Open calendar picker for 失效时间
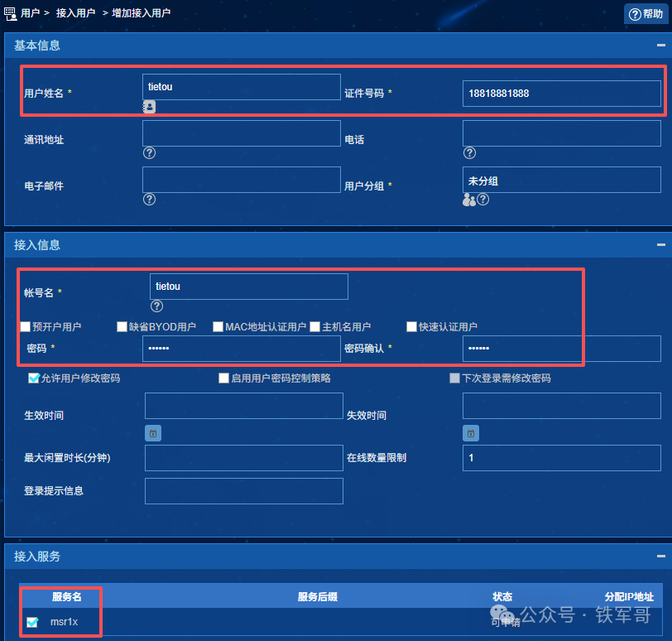This screenshot has width=672, height=641. pyautogui.click(x=470, y=433)
